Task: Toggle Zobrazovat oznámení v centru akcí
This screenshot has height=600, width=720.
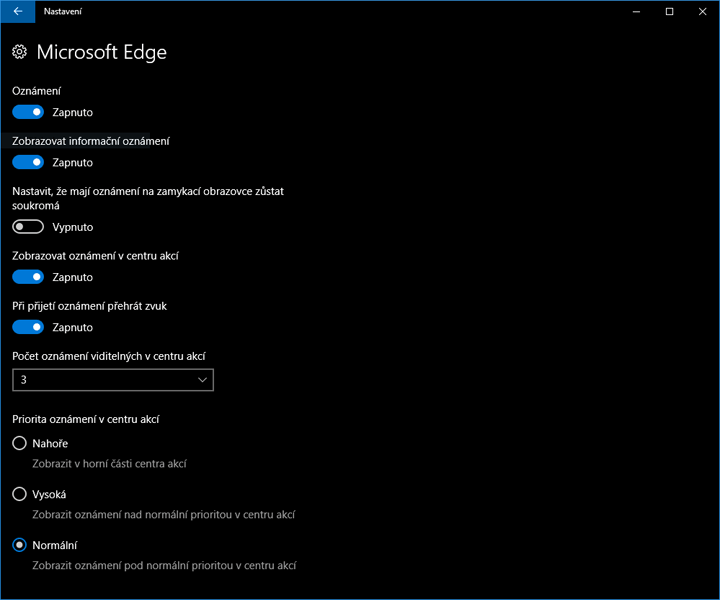Action: (28, 277)
